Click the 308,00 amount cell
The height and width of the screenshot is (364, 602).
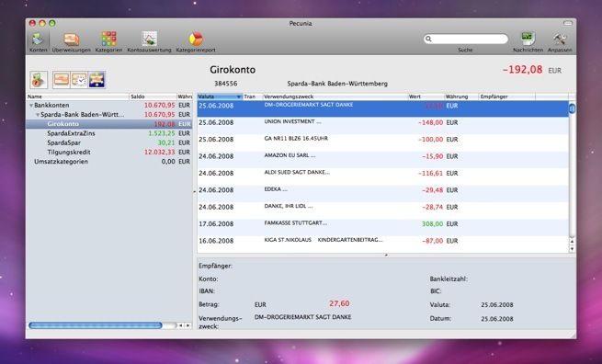pos(432,224)
